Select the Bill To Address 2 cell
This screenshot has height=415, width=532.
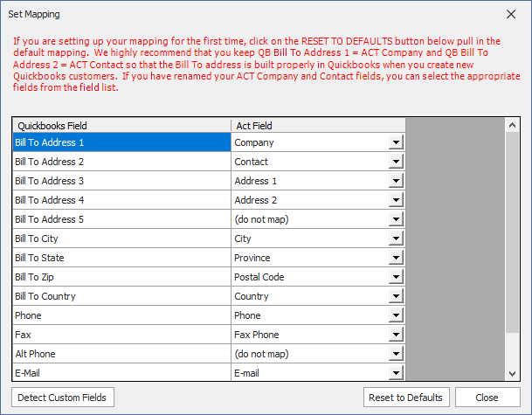[x=121, y=162]
